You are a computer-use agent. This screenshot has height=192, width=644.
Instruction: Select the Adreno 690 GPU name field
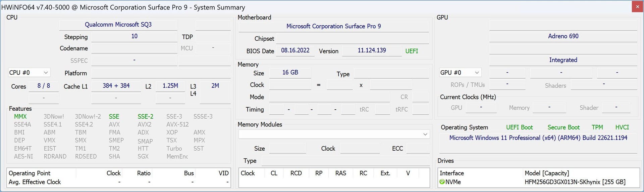pyautogui.click(x=563, y=36)
